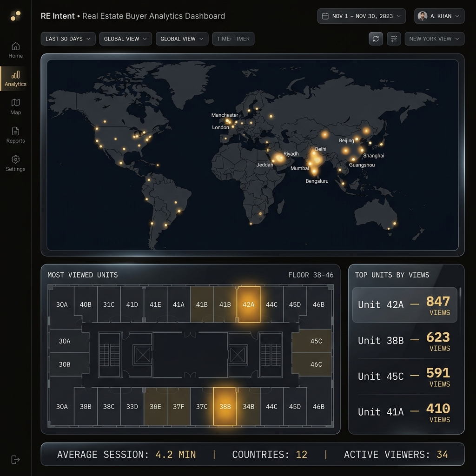Open the Settings gear icon
The width and height of the screenshot is (476, 476).
coord(15,159)
